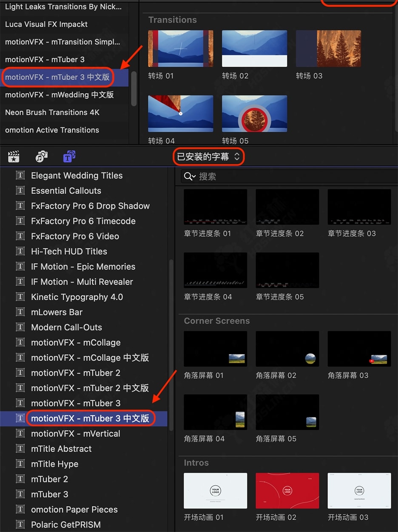Select the 章节进度条 02 title thumbnail
Image resolution: width=398 pixels, height=532 pixels.
point(287,207)
